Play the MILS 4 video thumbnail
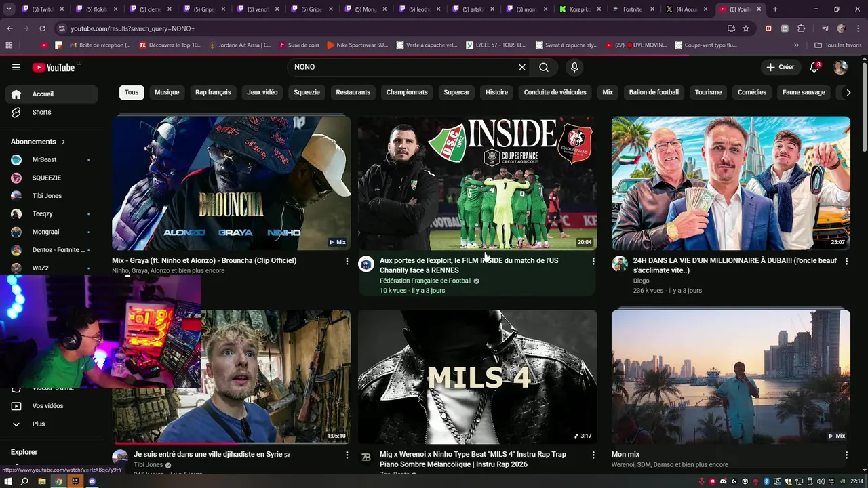 click(x=477, y=378)
